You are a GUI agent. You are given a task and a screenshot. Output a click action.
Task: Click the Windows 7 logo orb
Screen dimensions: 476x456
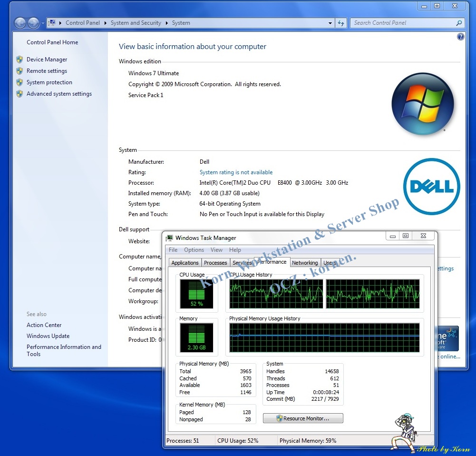point(423,104)
